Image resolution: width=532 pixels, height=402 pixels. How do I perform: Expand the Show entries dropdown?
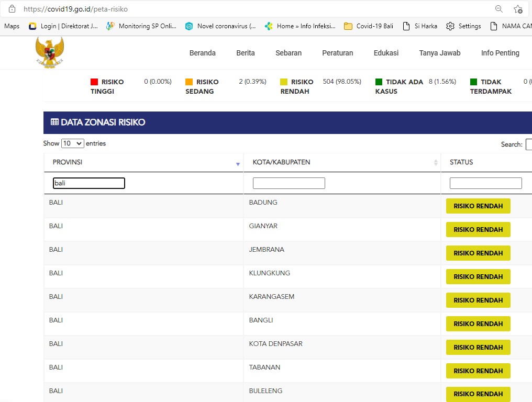coord(72,143)
